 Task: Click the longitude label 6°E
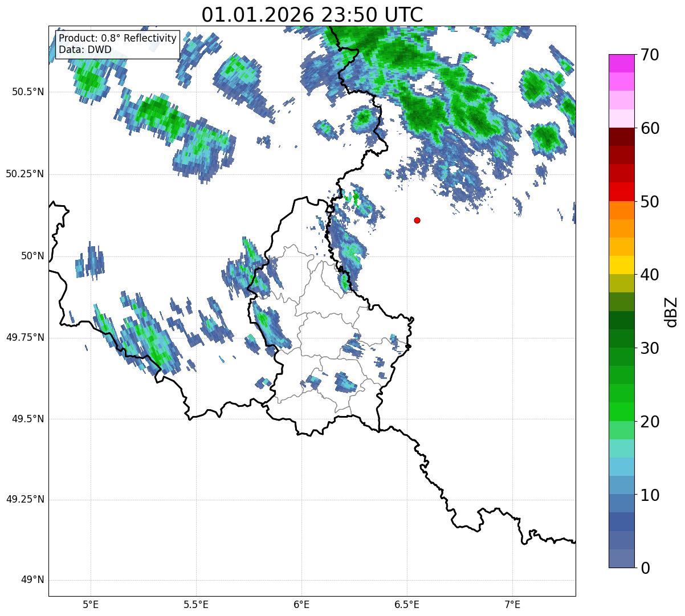301,604
